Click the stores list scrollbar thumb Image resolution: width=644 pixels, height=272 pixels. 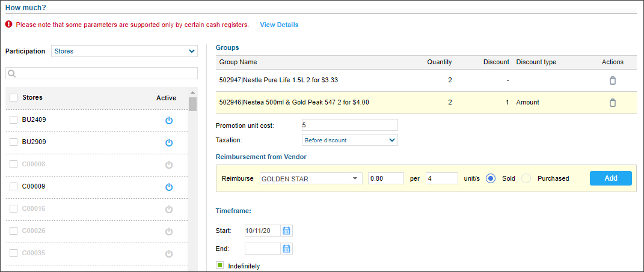point(192,104)
